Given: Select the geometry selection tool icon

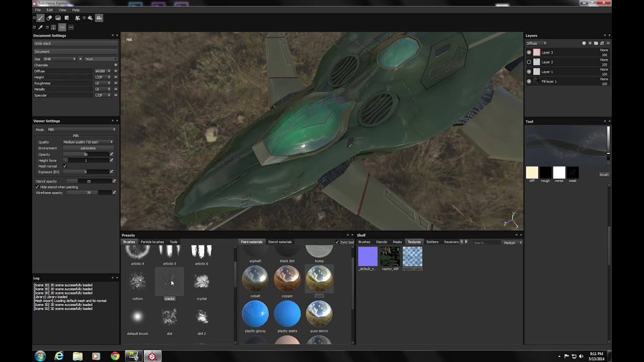Looking at the screenshot, I should [x=66, y=18].
